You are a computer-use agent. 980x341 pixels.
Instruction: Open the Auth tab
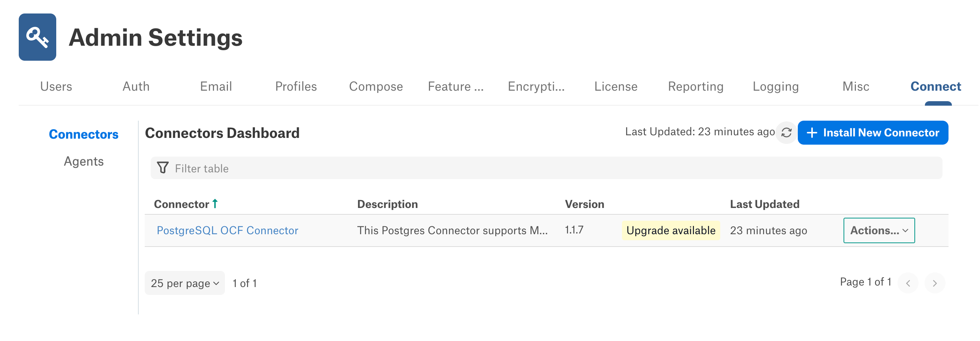[x=136, y=87]
